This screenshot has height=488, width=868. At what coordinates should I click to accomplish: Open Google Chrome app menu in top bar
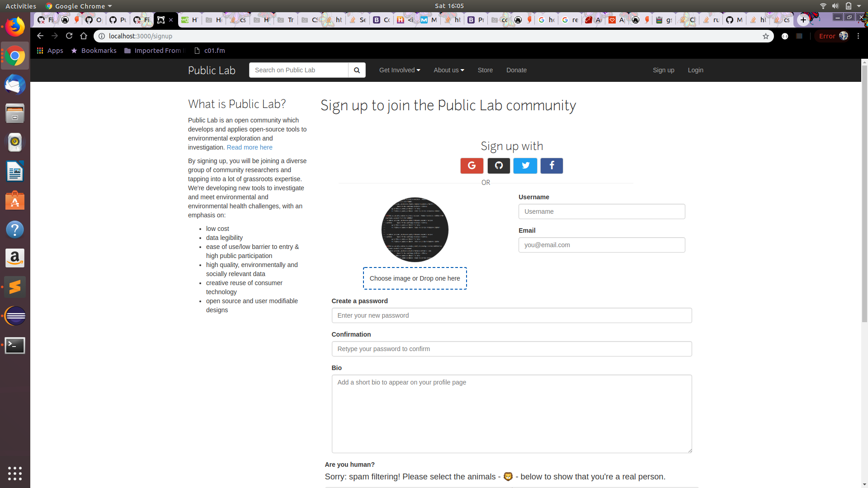[79, 6]
